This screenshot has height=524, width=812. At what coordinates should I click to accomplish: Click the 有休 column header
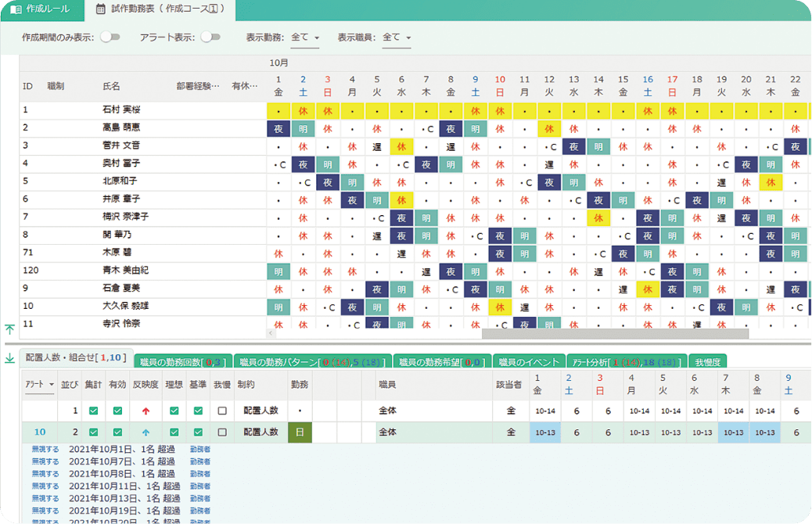click(244, 86)
